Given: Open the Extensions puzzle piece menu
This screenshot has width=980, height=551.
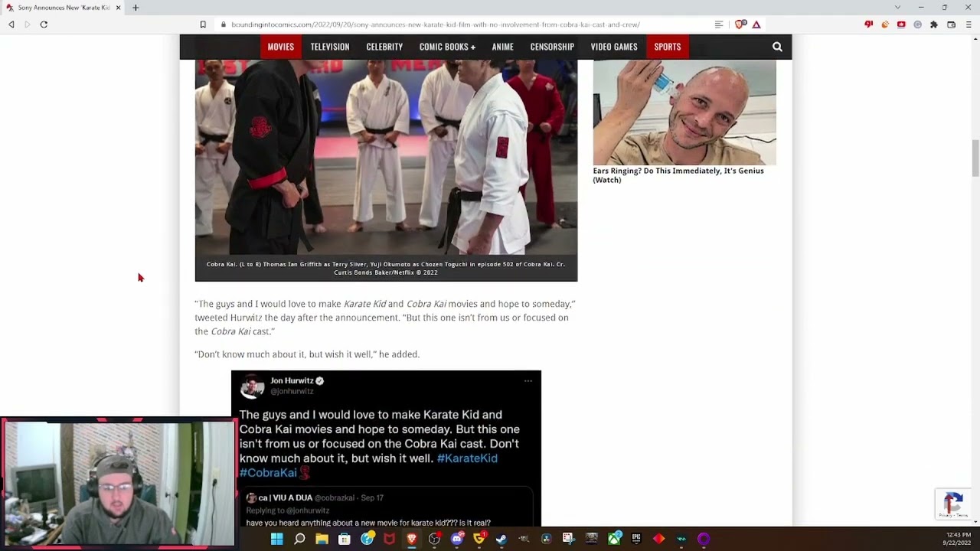Looking at the screenshot, I should [x=934, y=24].
